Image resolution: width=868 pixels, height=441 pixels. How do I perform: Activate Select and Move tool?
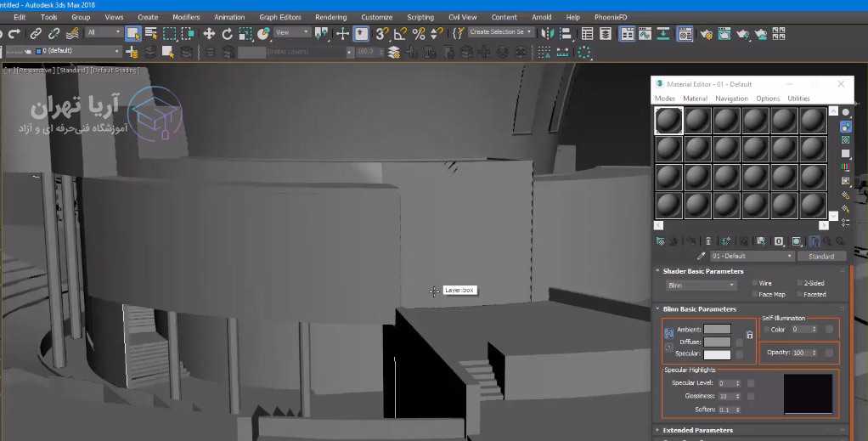209,34
